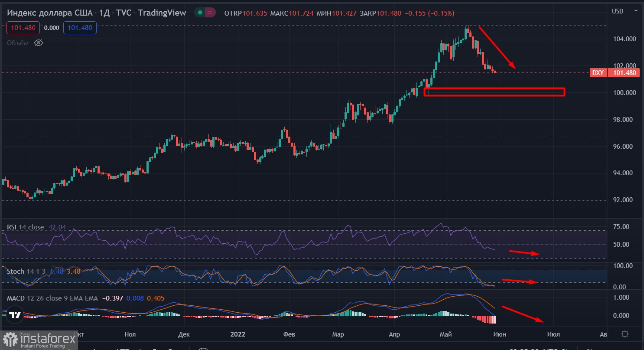This screenshot has height=350, width=644.
Task: Open chart settings gear near the time axis
Action: click(x=624, y=334)
